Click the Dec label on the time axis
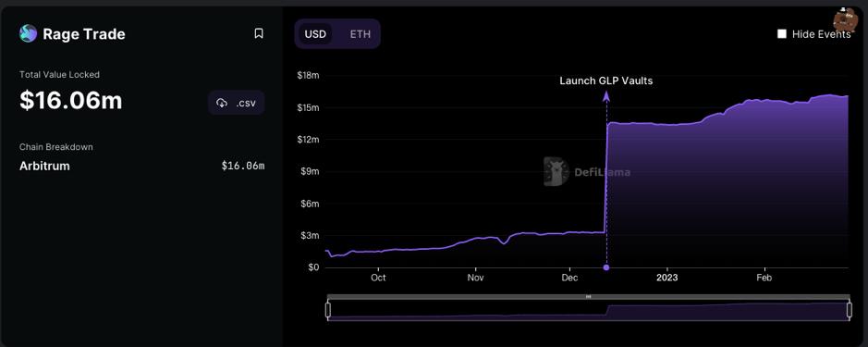 569,278
